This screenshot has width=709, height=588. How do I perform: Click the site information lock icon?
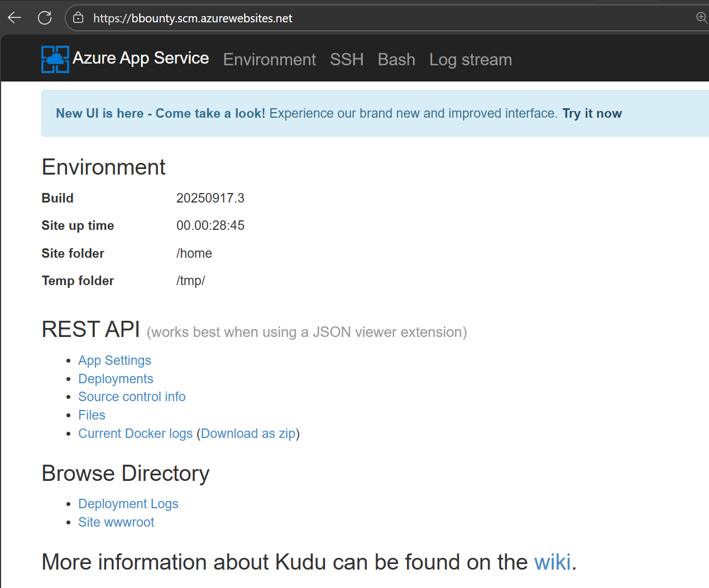pos(79,18)
